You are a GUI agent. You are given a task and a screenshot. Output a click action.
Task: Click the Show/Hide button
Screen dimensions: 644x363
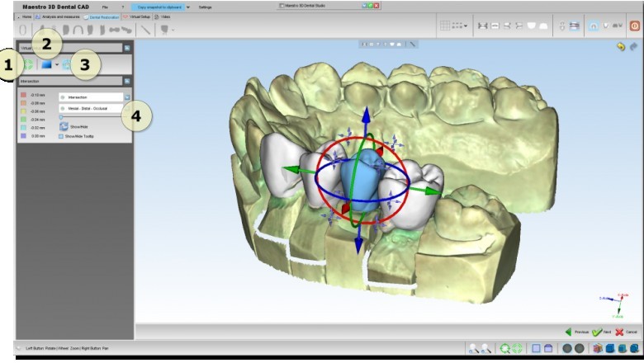(x=74, y=127)
